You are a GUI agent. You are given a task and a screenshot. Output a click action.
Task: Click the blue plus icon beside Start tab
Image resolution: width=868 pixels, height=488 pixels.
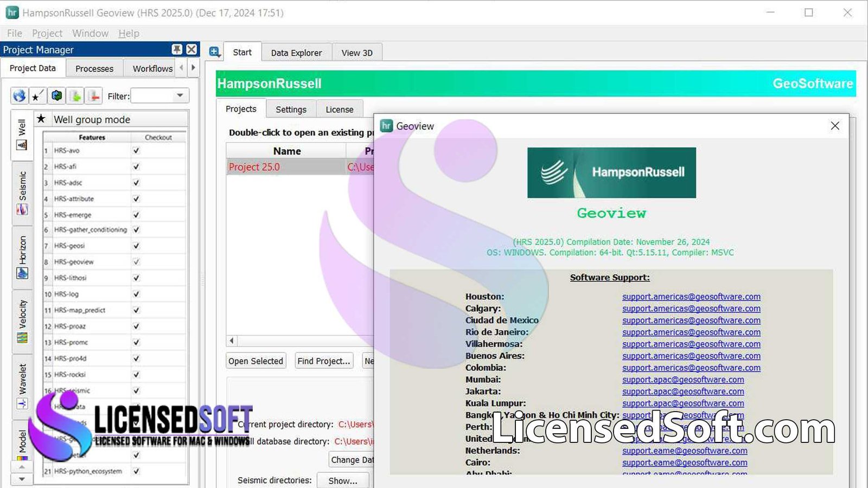click(x=215, y=52)
